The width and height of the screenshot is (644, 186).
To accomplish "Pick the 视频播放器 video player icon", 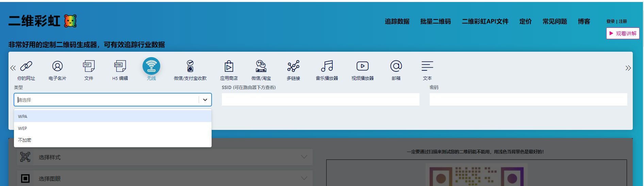I will 362,66.
